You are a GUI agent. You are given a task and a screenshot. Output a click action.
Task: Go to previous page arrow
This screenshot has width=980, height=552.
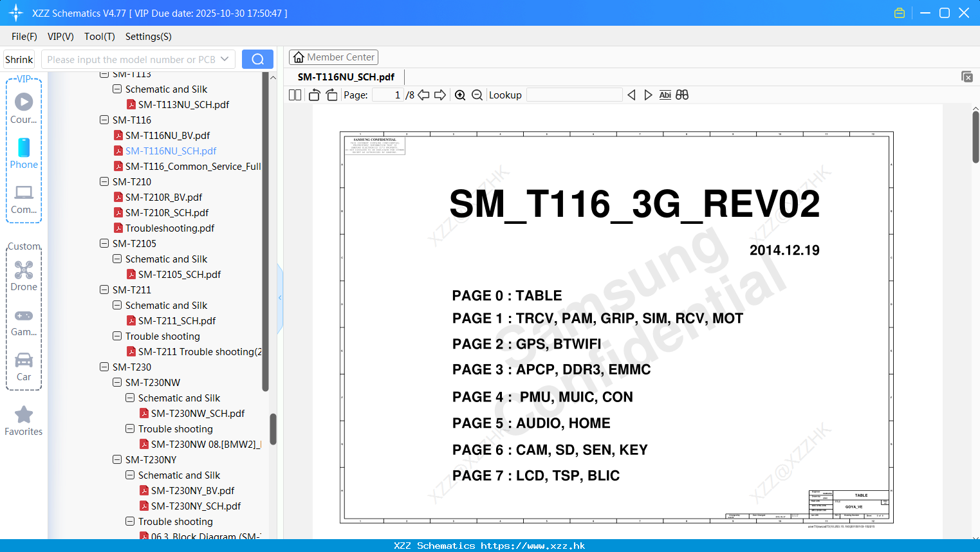tap(423, 95)
